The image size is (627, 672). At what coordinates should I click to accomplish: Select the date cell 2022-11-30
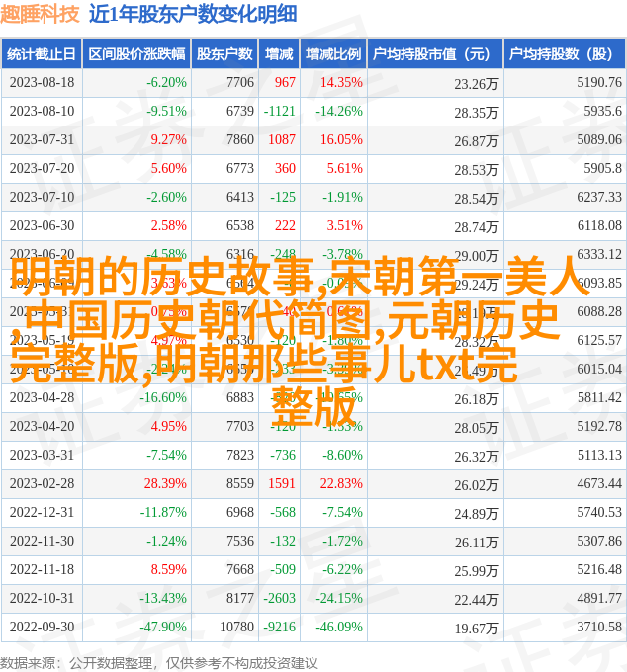[42, 542]
